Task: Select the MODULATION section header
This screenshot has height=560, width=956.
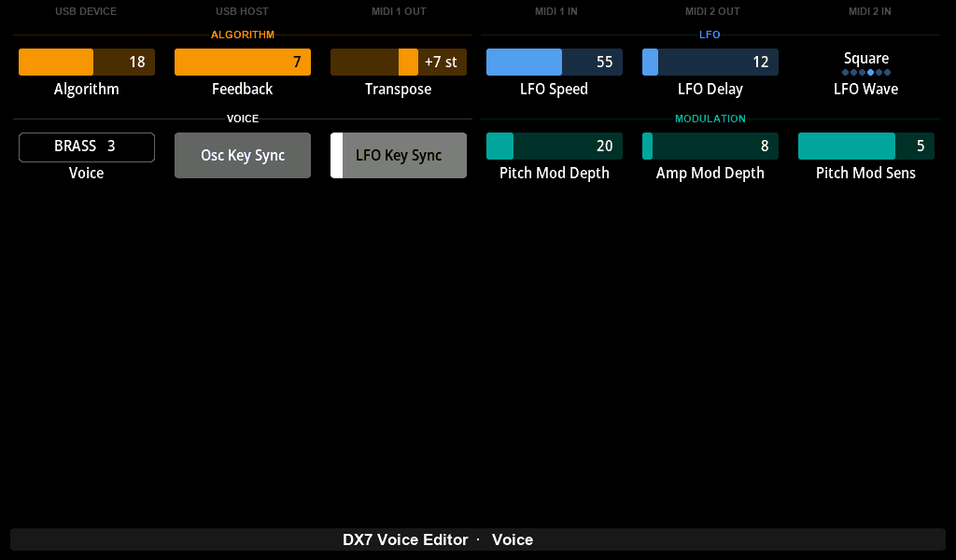Action: pos(710,119)
